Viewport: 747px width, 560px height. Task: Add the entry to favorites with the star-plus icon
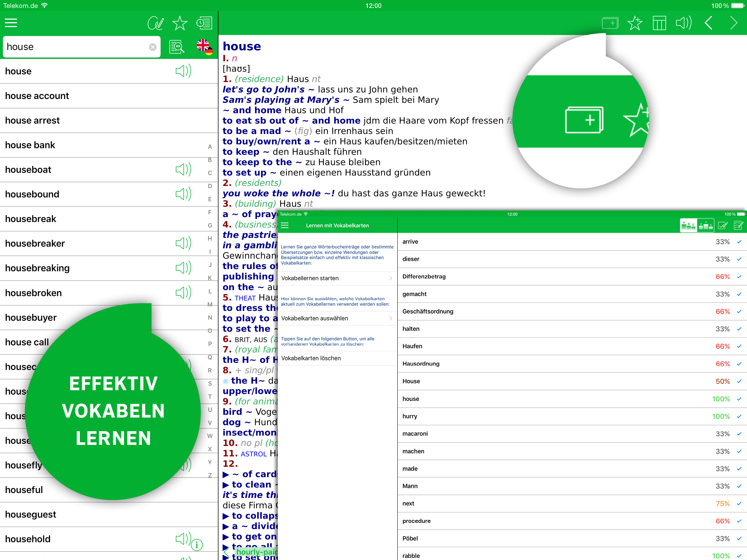tap(635, 23)
